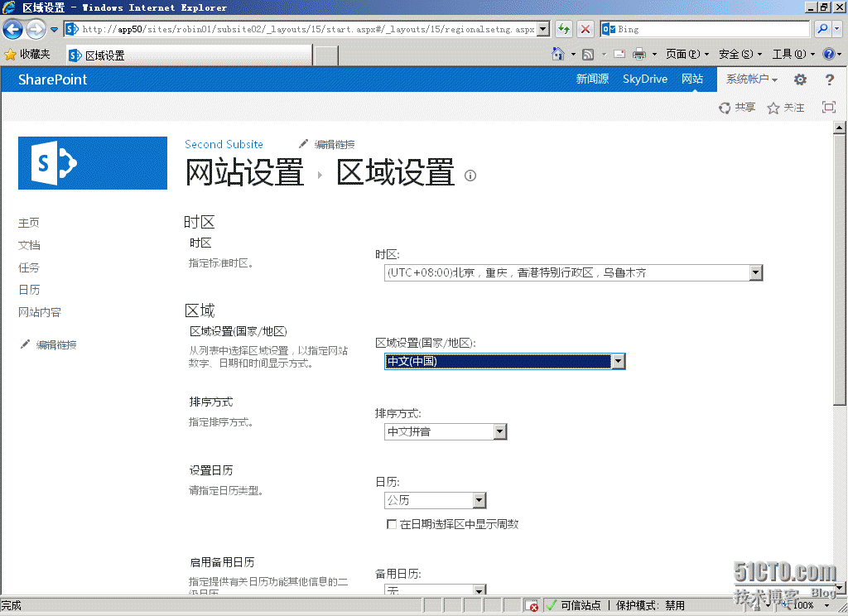848x616 pixels.
Task: Open the 区域设置 locale dropdown 中文(中国)
Action: point(504,361)
